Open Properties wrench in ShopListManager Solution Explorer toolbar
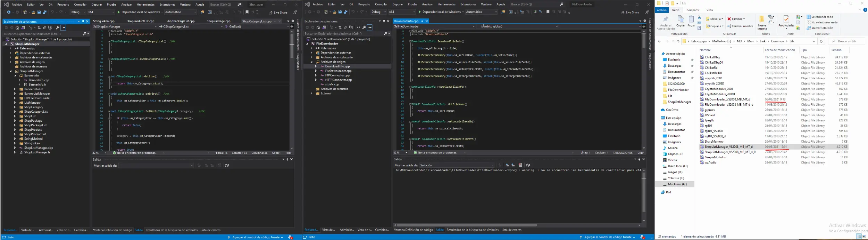868x240 pixels. [58, 27]
